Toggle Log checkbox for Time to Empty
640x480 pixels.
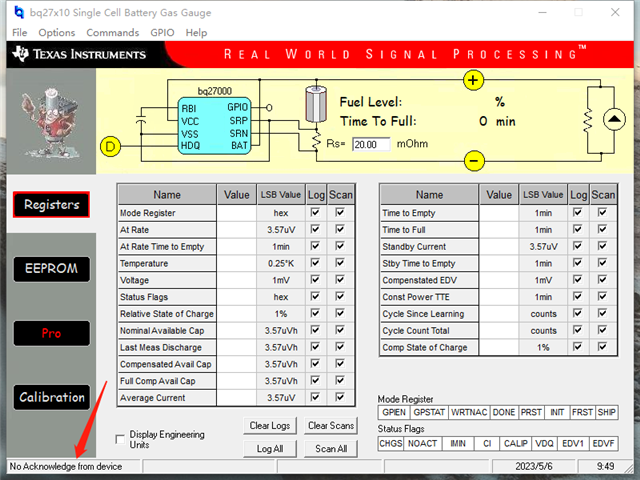tap(578, 212)
